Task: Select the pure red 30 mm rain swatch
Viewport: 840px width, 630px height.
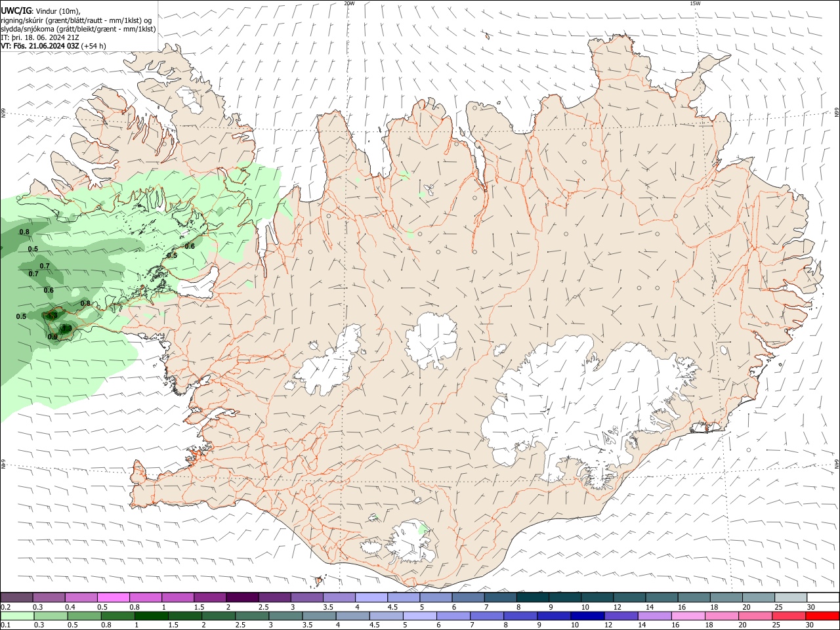Action: 822,616
